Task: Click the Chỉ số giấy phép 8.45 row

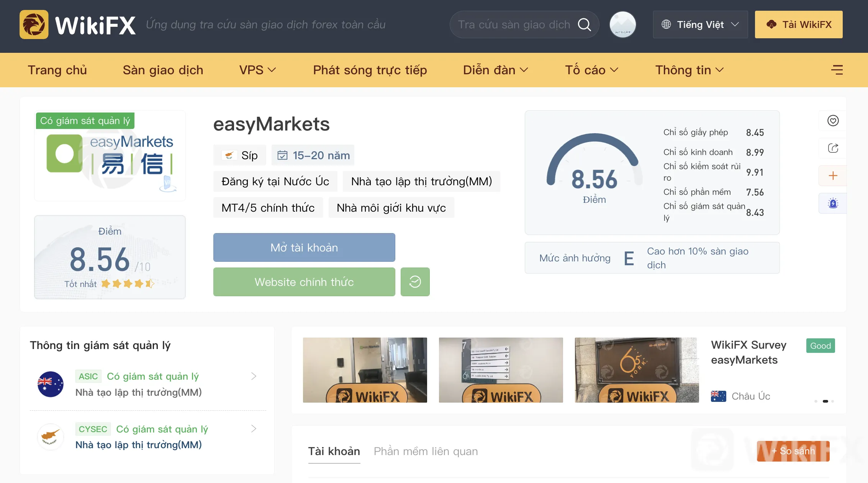Action: tap(714, 132)
